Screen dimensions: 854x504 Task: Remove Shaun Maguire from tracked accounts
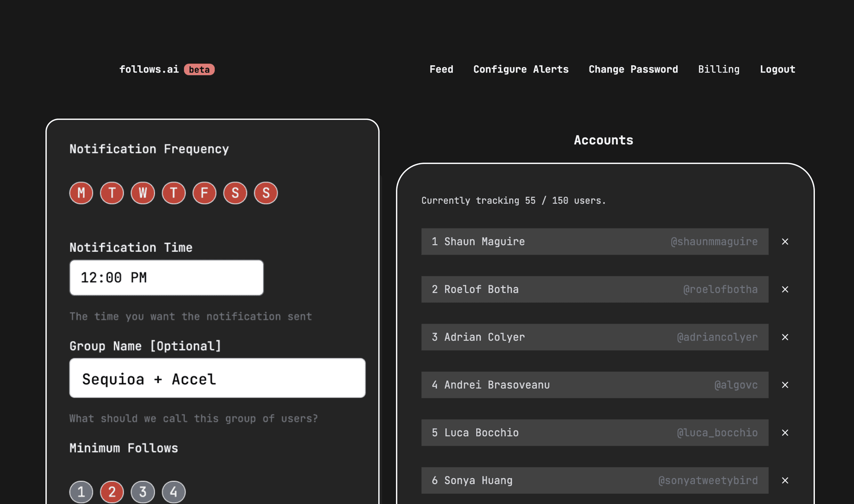point(785,241)
